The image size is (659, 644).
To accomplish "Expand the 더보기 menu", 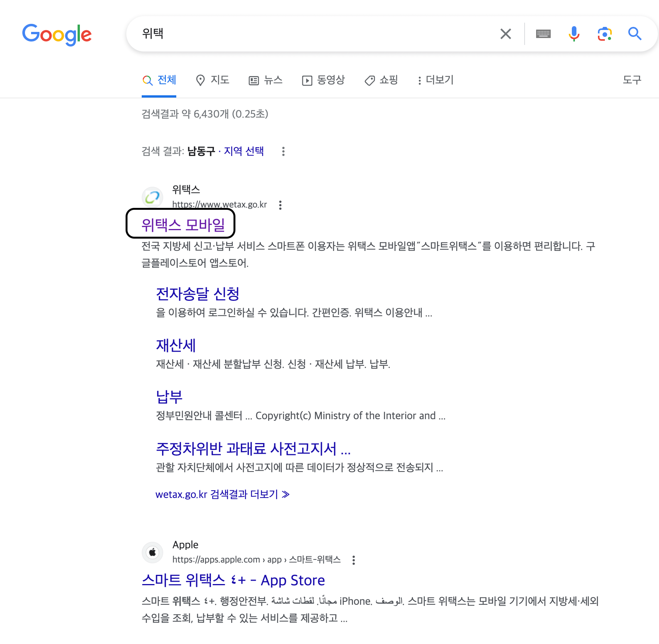I will 435,80.
